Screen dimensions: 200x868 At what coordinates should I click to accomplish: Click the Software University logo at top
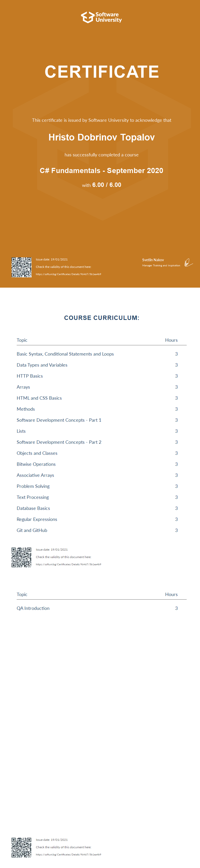point(101,17)
